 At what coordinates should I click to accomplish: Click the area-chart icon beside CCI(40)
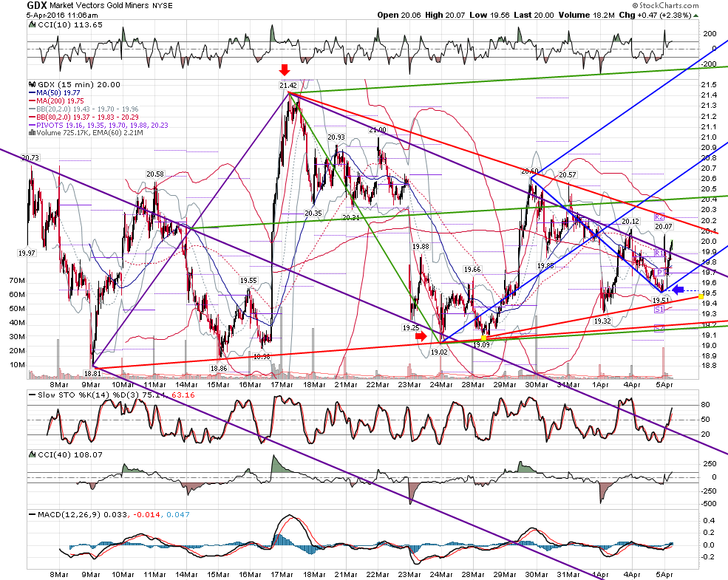point(32,454)
